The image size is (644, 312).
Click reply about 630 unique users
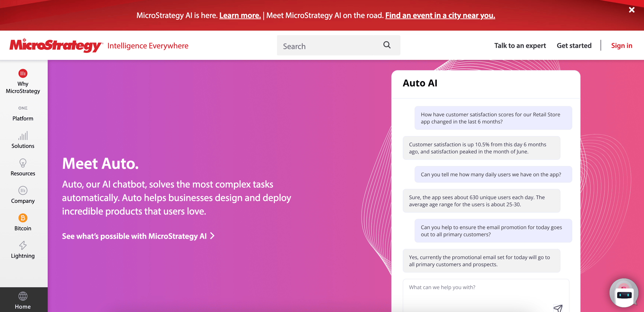click(481, 201)
